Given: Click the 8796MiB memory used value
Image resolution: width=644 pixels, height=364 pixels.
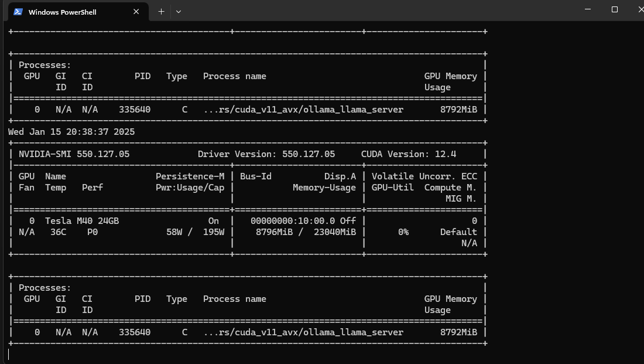Looking at the screenshot, I should [x=275, y=232].
